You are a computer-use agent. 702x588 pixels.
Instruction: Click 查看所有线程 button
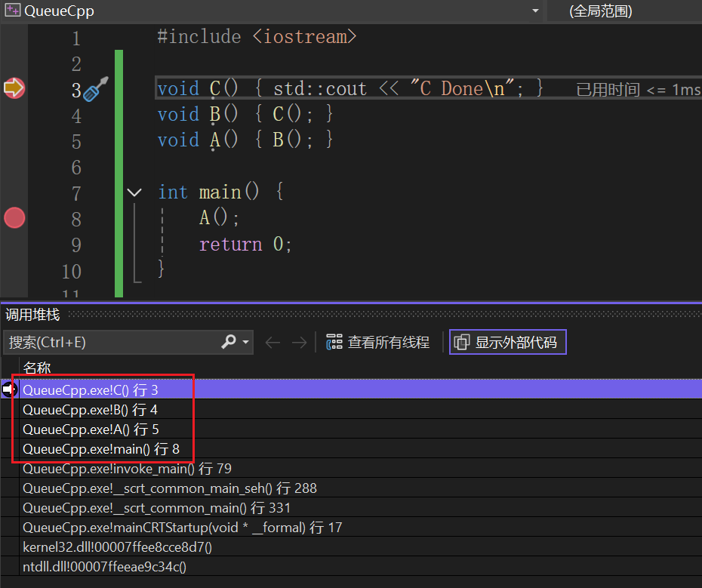(x=378, y=343)
